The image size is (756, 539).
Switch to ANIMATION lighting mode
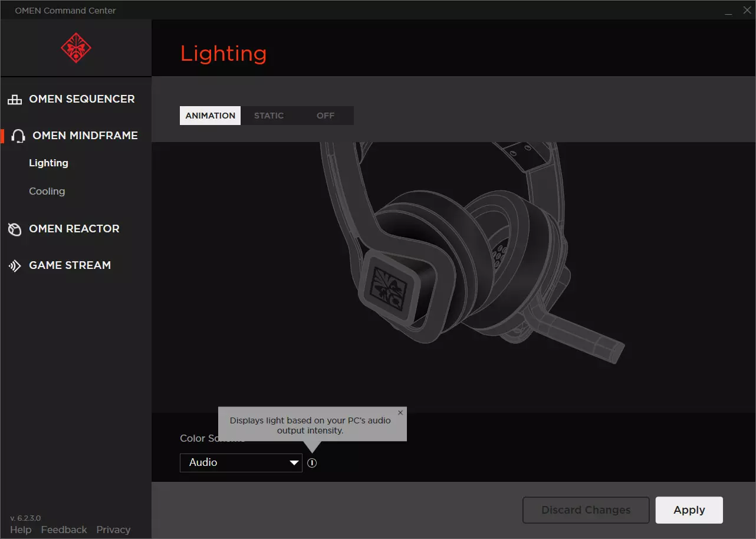coord(211,116)
